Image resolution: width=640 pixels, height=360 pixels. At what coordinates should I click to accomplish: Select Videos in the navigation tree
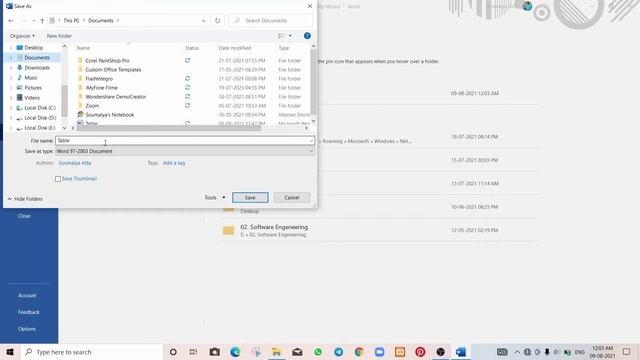[x=32, y=98]
